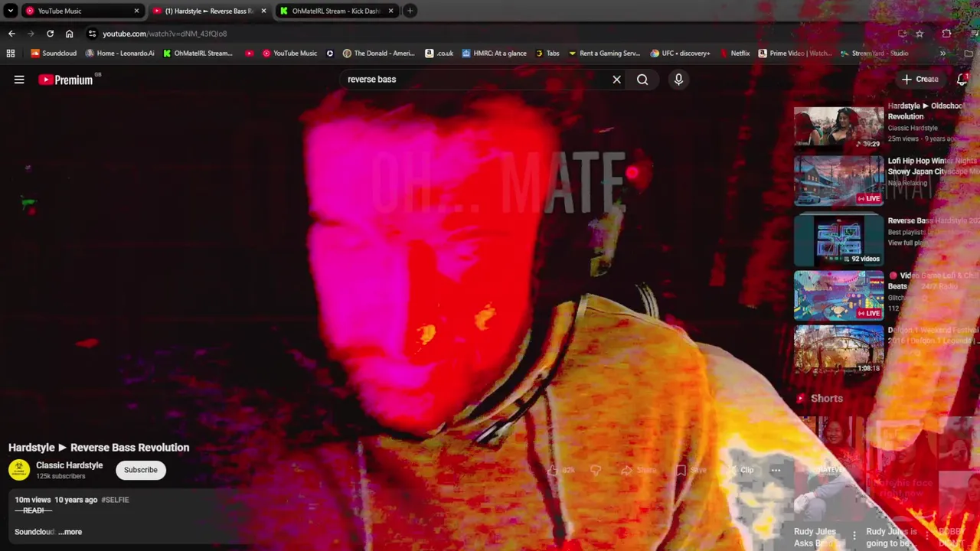Click the browser address bar URL
980x551 pixels.
tap(165, 34)
